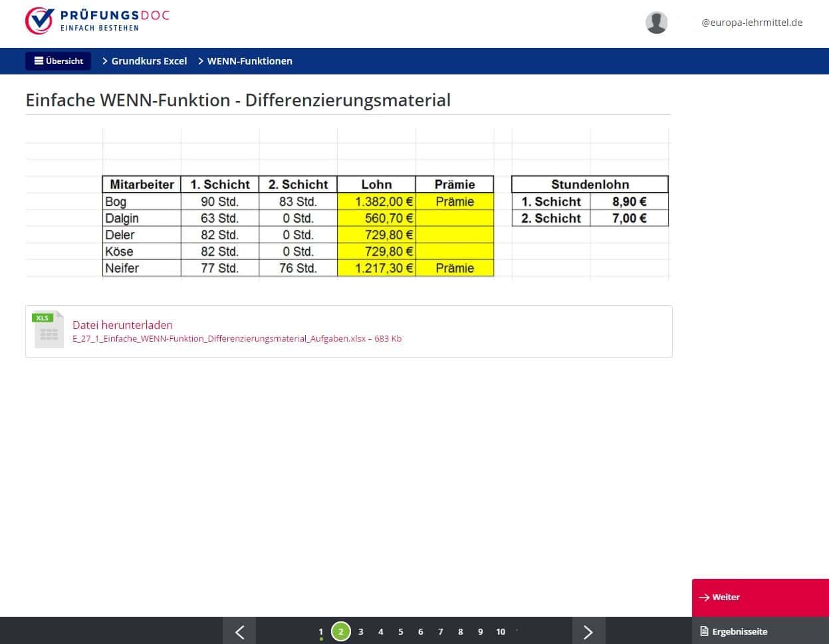Go to next page arrow
Screen dimensions: 829x644
tap(588, 631)
